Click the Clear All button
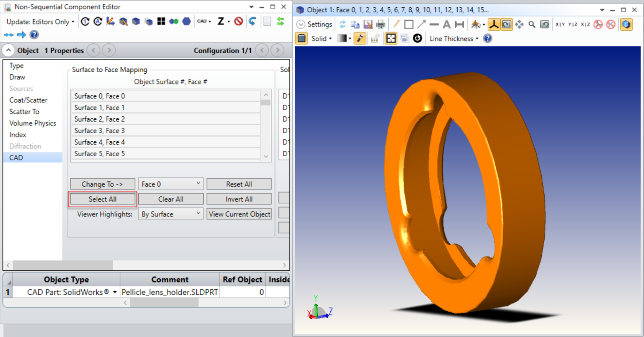The width and height of the screenshot is (644, 337). [171, 199]
